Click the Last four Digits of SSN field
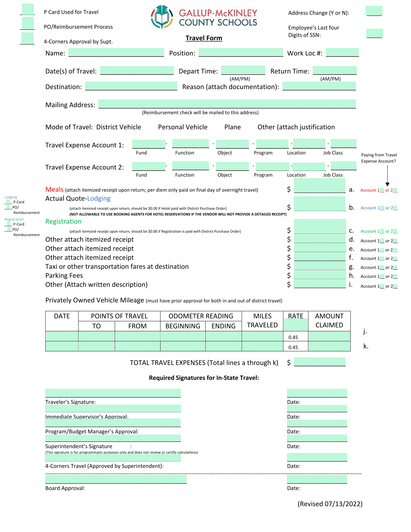This screenshot has height=532, width=411. tap(375, 33)
